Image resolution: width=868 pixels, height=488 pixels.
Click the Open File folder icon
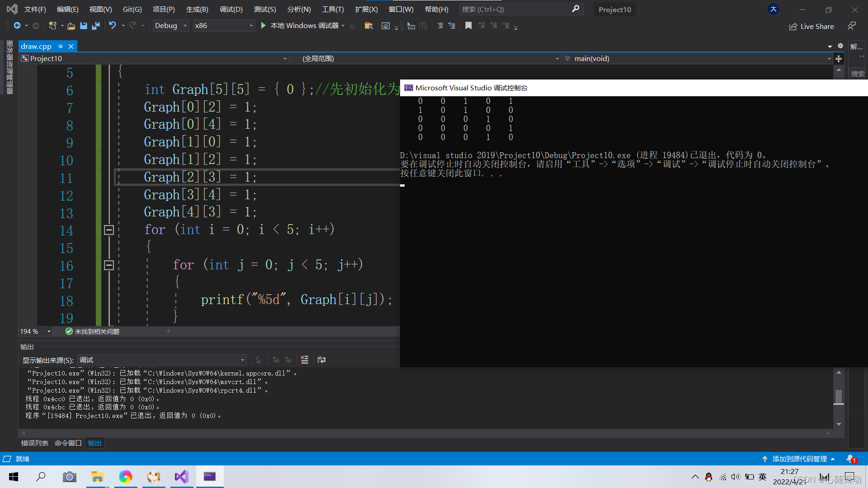click(71, 26)
